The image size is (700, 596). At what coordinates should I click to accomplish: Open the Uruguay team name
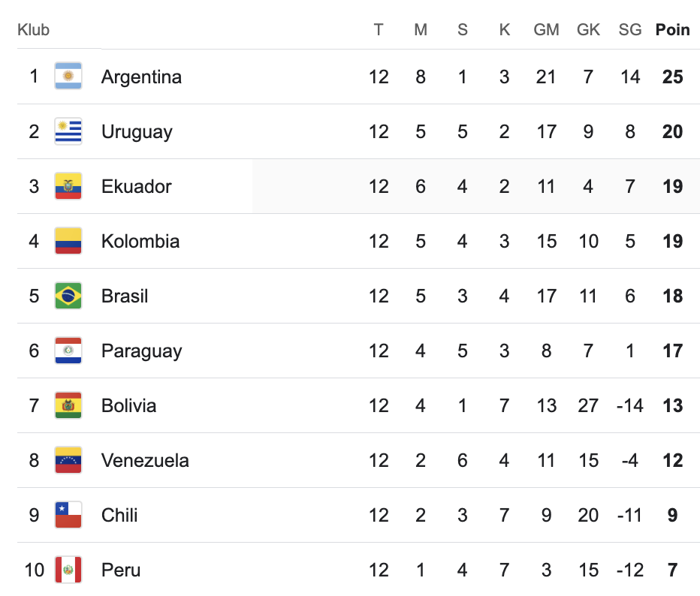[x=137, y=132]
